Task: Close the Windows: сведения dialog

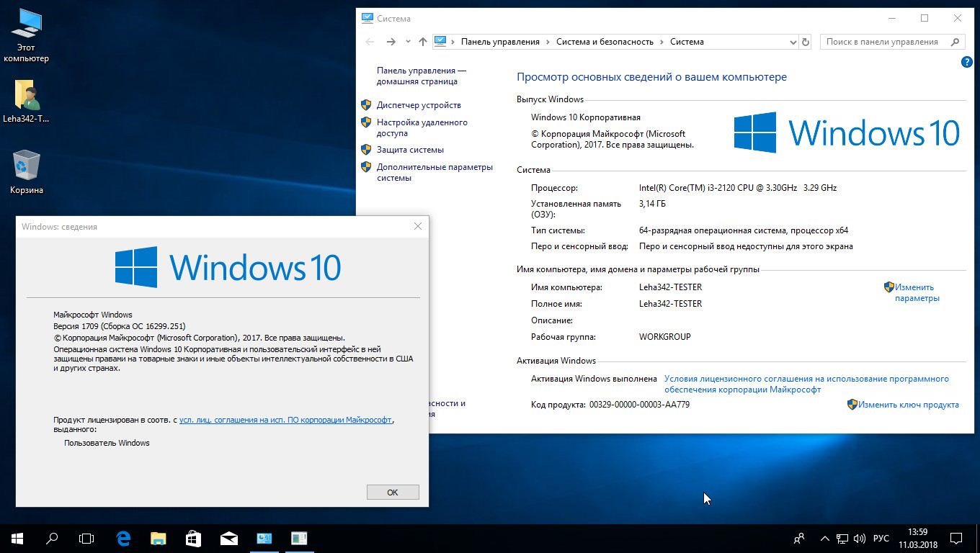Action: pos(418,226)
